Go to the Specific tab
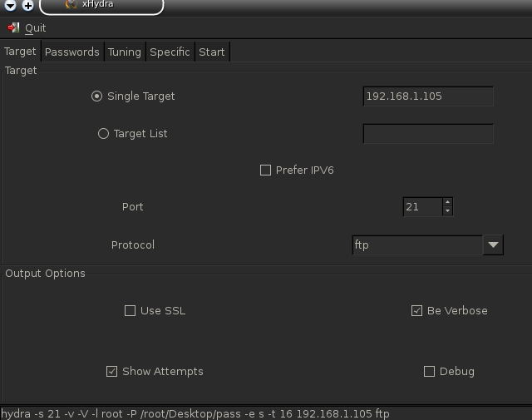Image resolution: width=532 pixels, height=420 pixels. click(170, 52)
